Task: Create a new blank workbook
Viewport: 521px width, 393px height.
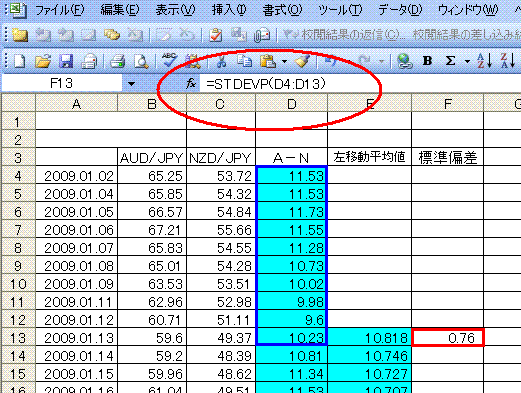Action: click(19, 61)
